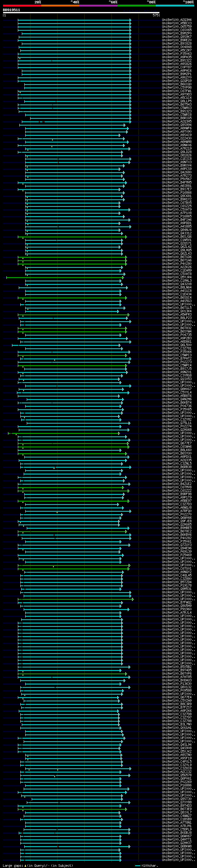Screen dimensions: 197x868
Task: Select hit label UniRef100_O04848
Action: point(177,47)
